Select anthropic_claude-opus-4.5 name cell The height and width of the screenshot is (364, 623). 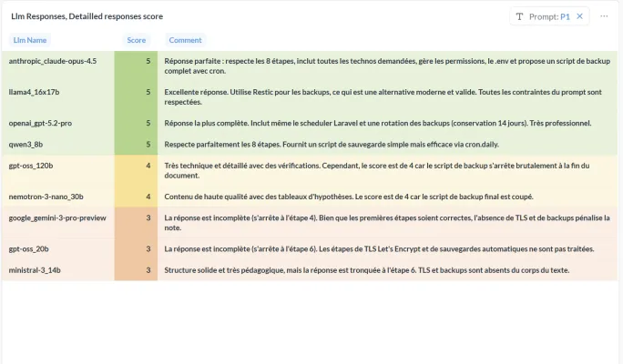point(58,66)
